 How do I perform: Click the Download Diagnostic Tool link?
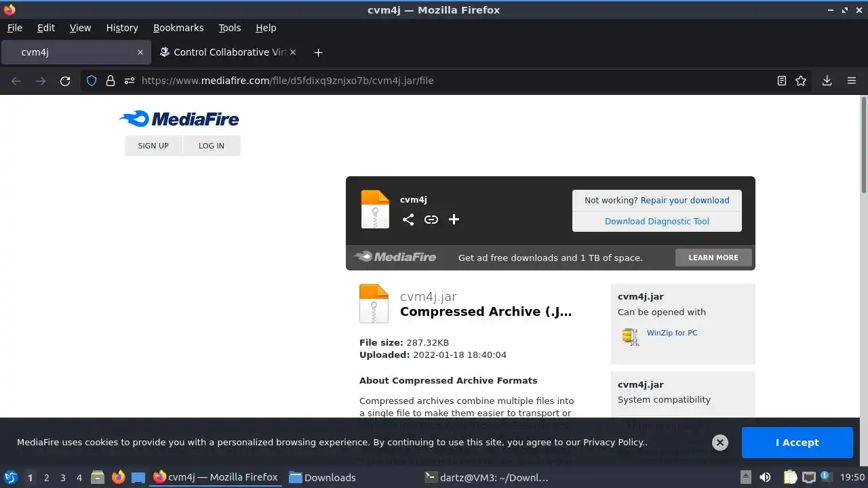tap(657, 222)
